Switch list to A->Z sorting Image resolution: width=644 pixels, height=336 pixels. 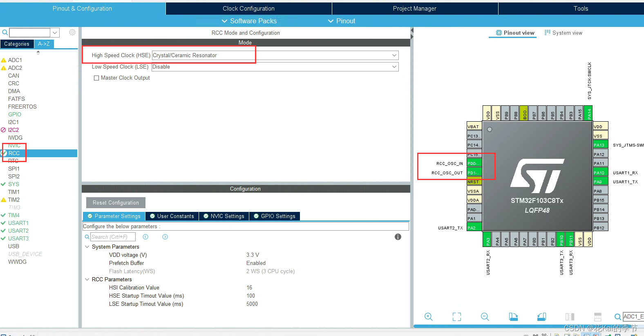[44, 44]
